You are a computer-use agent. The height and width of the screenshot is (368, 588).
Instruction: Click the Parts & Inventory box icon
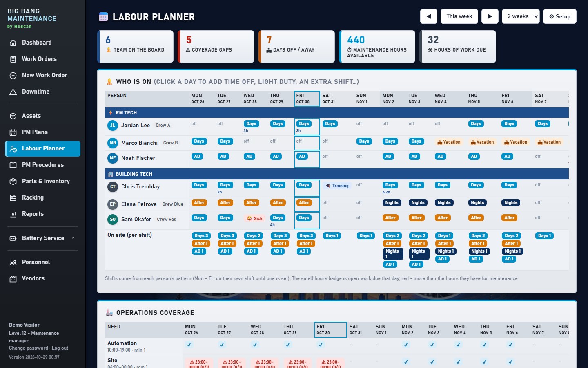click(13, 181)
